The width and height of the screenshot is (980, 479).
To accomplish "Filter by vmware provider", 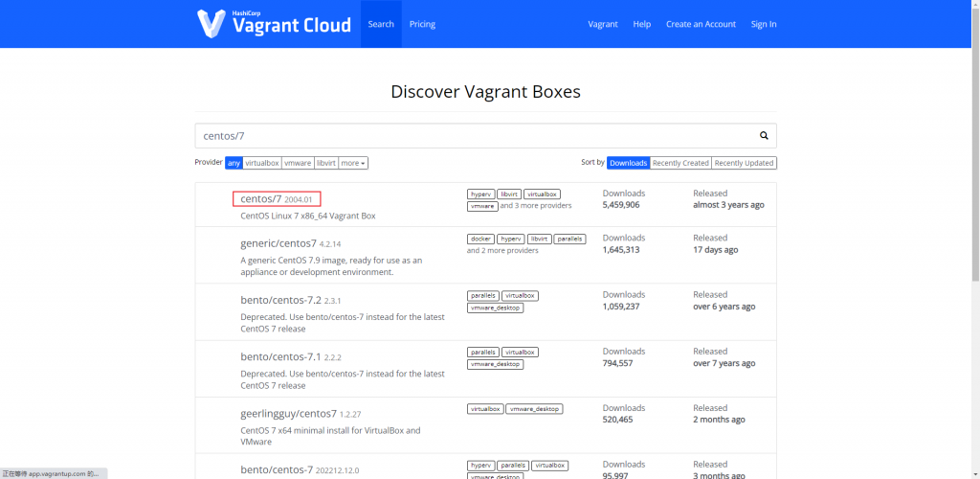I will 298,163.
